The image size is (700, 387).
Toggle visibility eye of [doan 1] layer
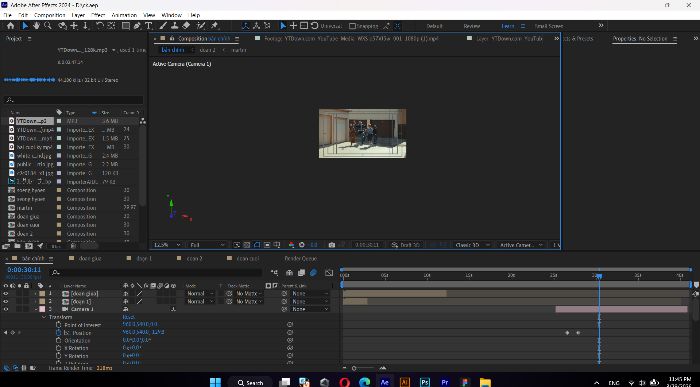pos(6,301)
